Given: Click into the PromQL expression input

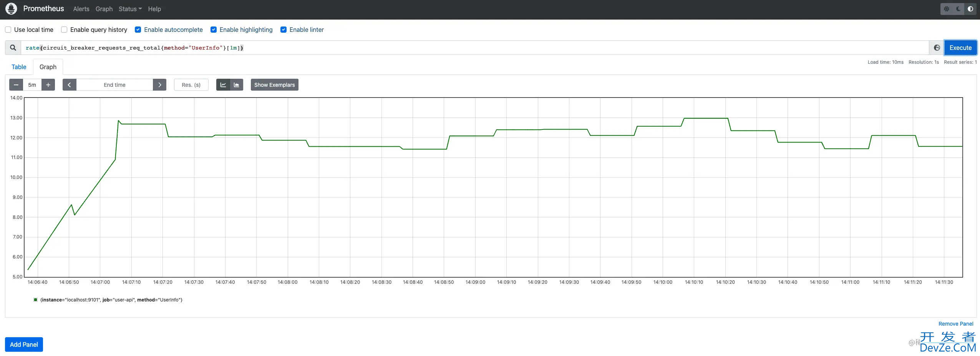Looking at the screenshot, I should tap(475, 48).
